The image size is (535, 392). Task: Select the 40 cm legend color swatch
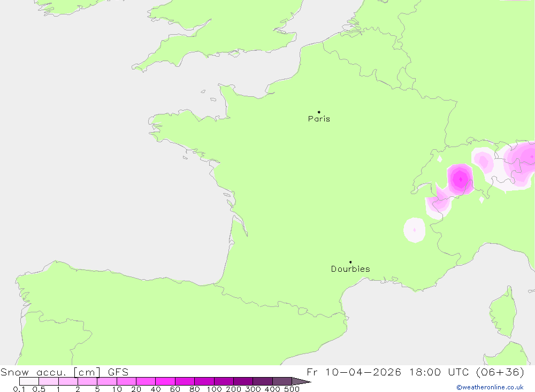pyautogui.click(x=165, y=381)
